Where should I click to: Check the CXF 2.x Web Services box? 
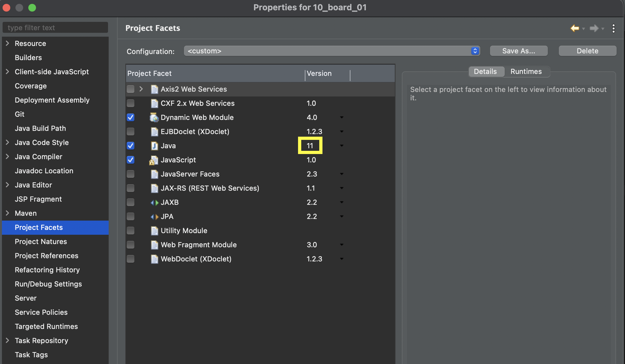[131, 103]
